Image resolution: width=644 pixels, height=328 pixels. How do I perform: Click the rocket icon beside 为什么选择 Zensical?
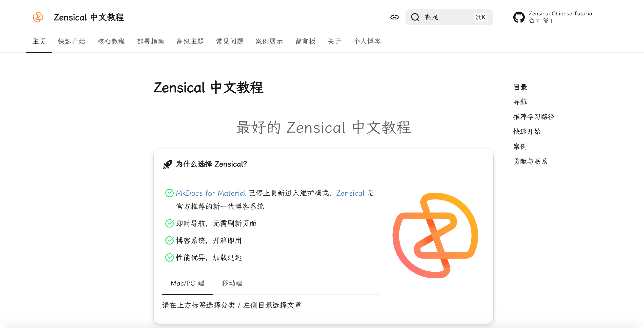[167, 164]
